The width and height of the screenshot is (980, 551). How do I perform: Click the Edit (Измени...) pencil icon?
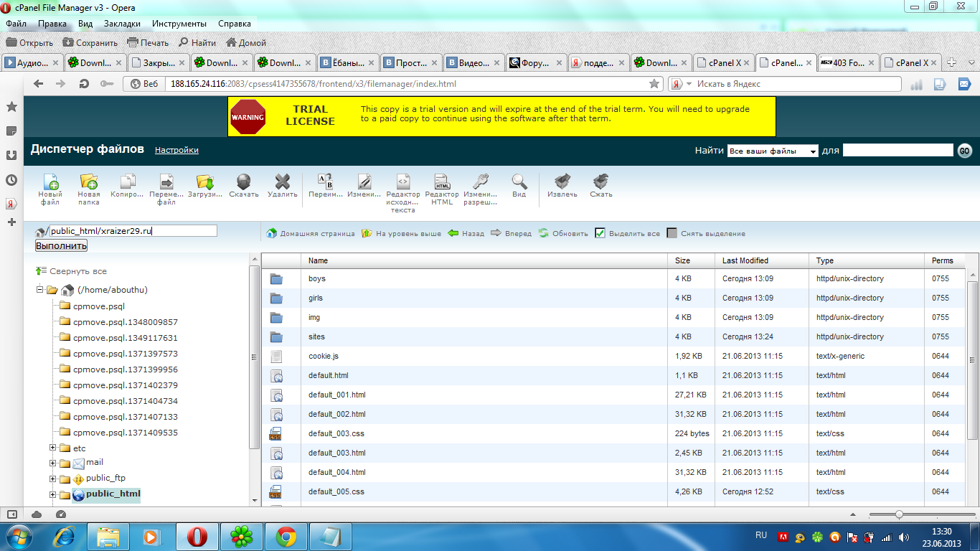[364, 182]
